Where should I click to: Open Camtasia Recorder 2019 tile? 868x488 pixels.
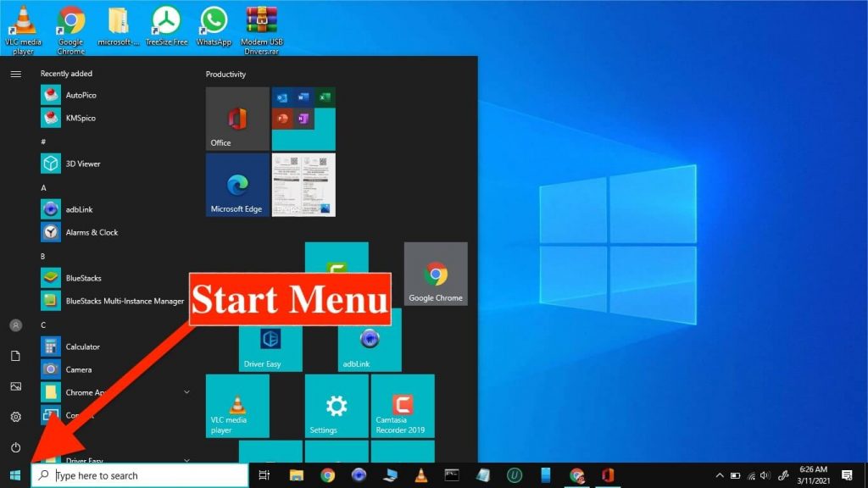403,405
